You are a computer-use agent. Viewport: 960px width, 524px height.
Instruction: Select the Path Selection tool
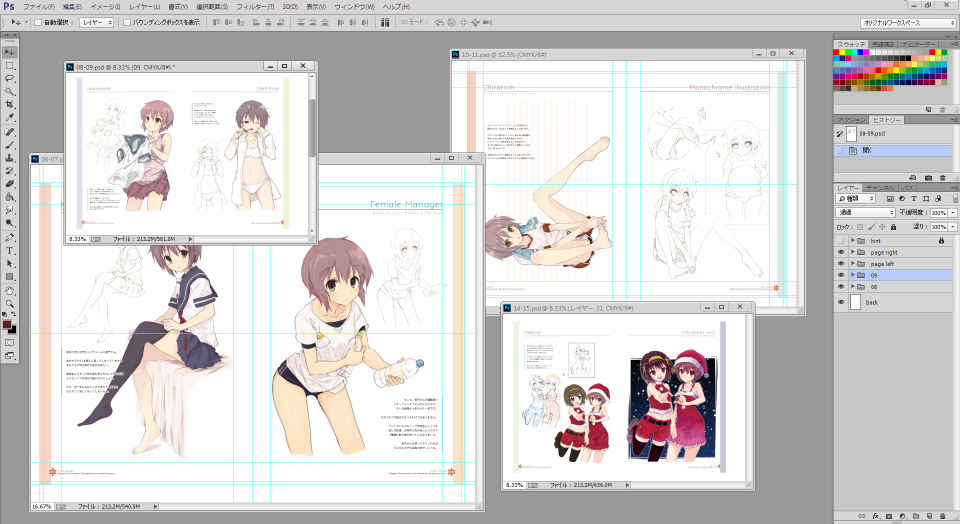click(x=10, y=263)
